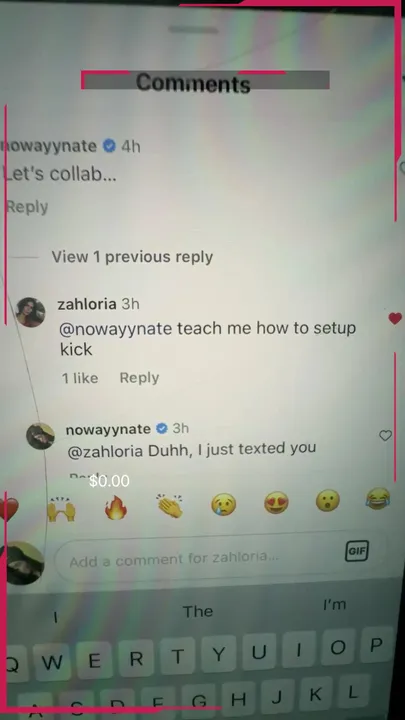Tap the clapping hands emoji
The height and width of the screenshot is (720, 405).
(x=169, y=506)
